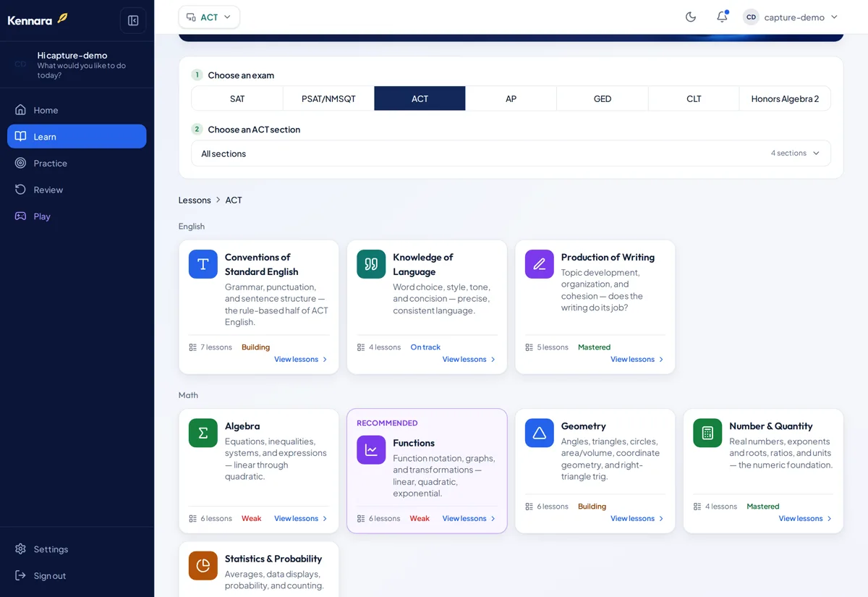
Task: Expand the capture-demo account menu
Action: click(x=791, y=17)
